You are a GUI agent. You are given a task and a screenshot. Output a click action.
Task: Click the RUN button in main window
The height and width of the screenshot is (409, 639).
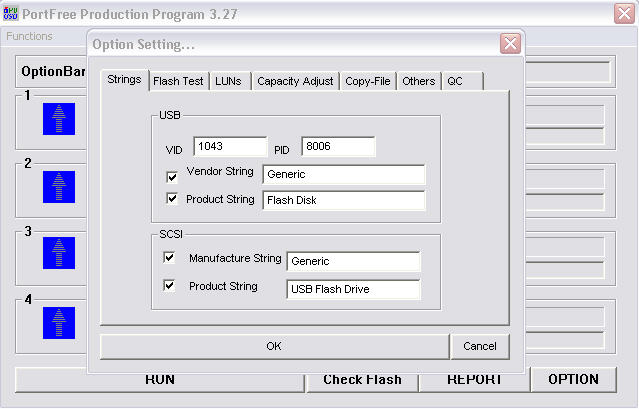click(160, 383)
